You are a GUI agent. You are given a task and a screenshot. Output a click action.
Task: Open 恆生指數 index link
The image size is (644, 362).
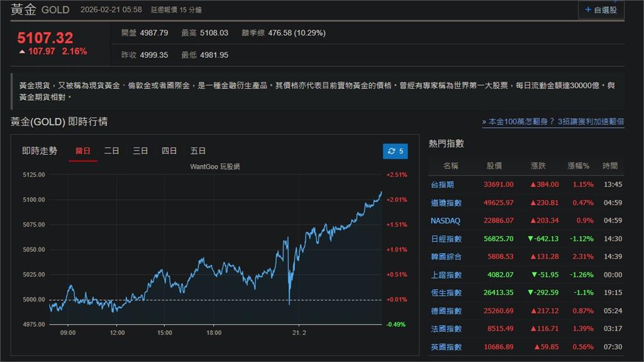[x=446, y=293]
